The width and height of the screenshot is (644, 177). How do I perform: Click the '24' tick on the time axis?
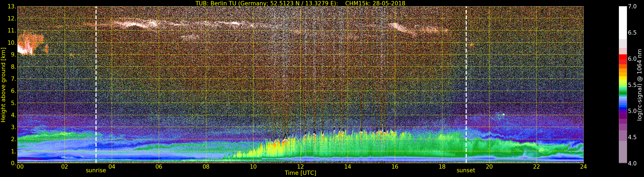[583, 166]
